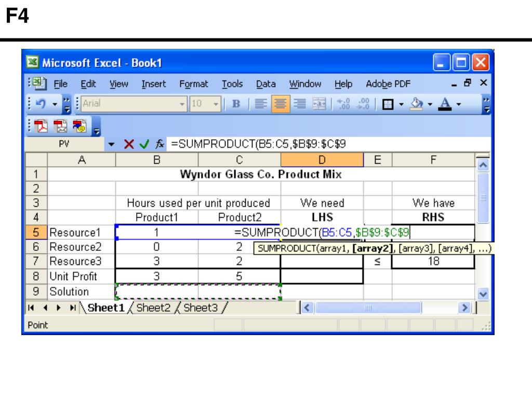
Task: Click vertical scrollbar up arrow
Action: (483, 165)
